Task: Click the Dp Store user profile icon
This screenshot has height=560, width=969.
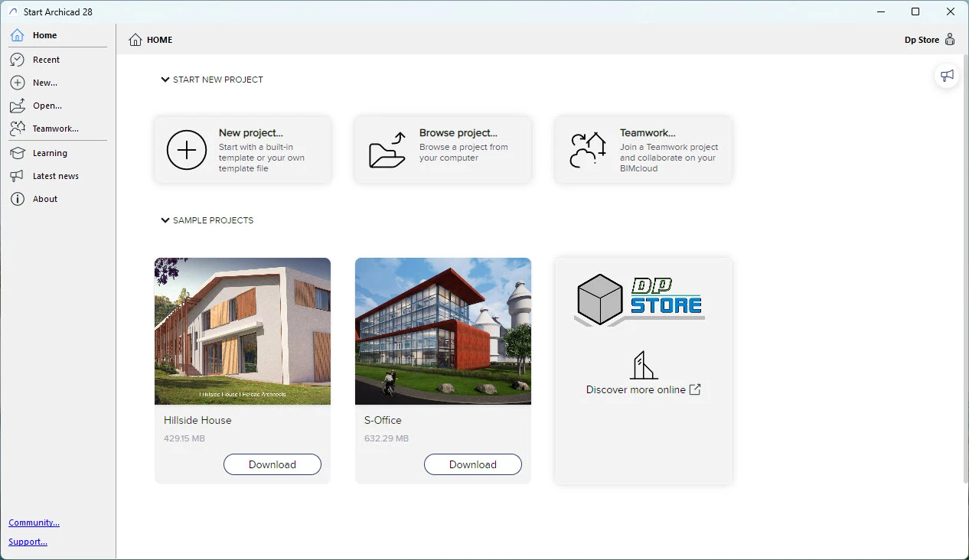Action: click(x=950, y=40)
